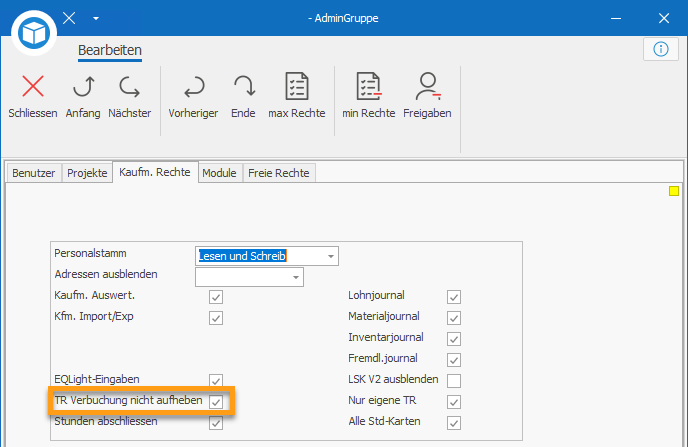Close the AdminGruppe window
Image resolution: width=688 pixels, height=447 pixels.
pos(664,18)
